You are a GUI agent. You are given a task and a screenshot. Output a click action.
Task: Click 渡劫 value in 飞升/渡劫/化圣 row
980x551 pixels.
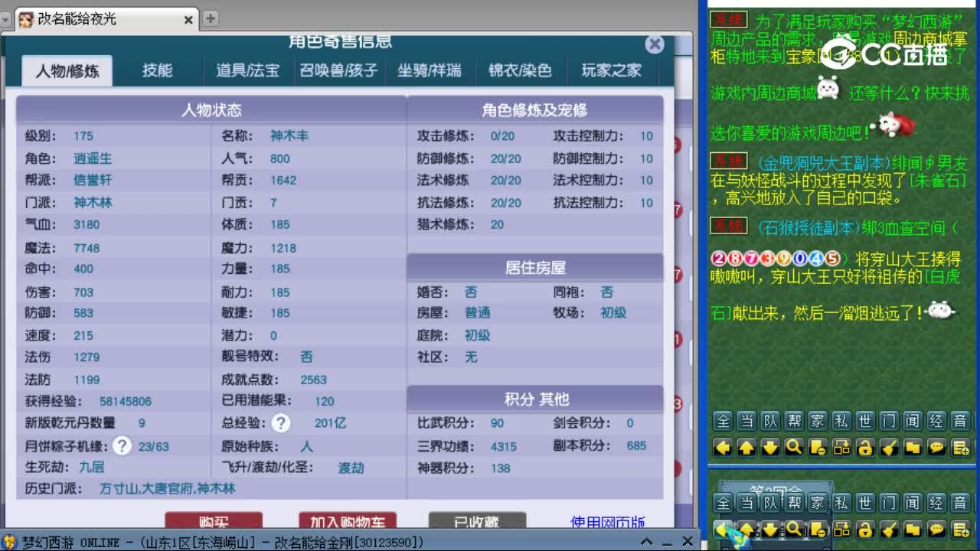[x=351, y=468]
